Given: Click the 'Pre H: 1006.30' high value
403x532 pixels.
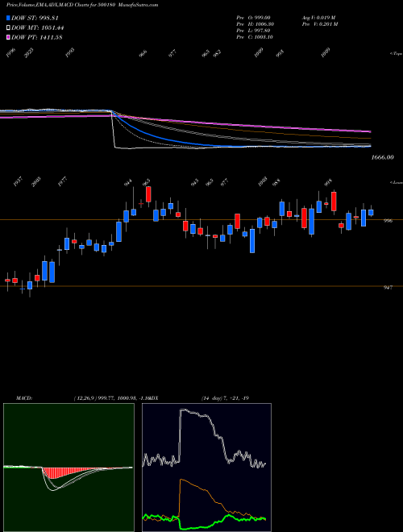Looking at the screenshot, I should pyautogui.click(x=256, y=24).
